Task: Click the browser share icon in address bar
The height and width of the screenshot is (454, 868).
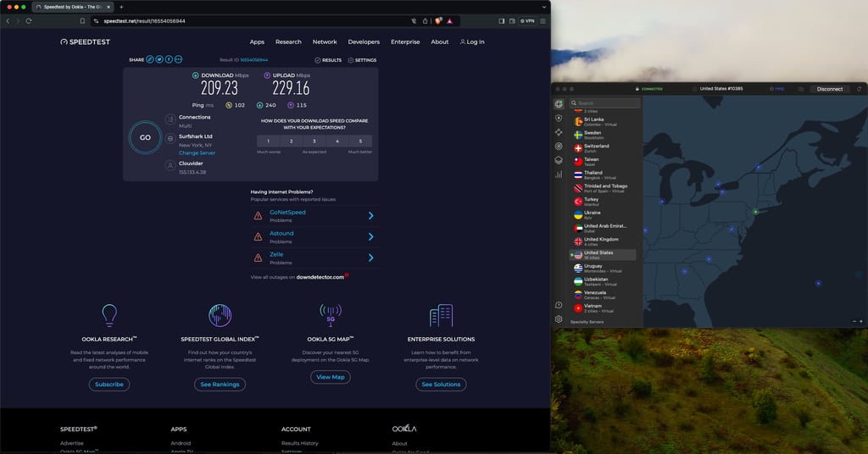Action: click(426, 21)
